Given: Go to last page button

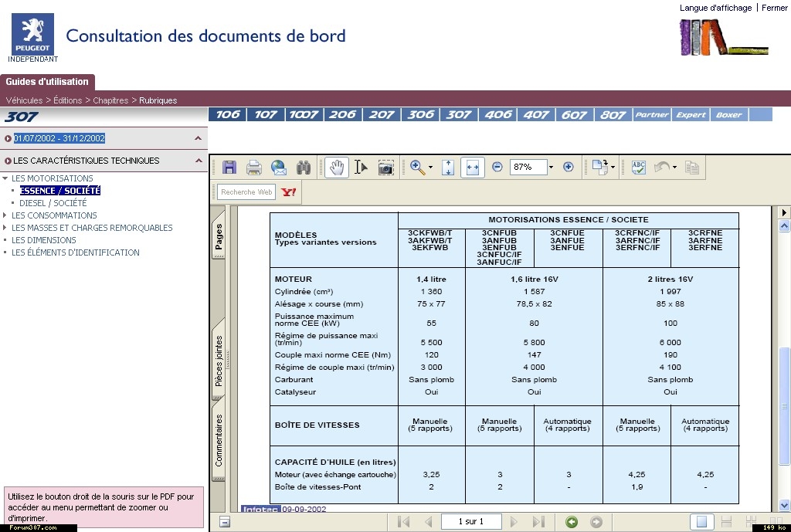Looking at the screenshot, I should [x=538, y=521].
